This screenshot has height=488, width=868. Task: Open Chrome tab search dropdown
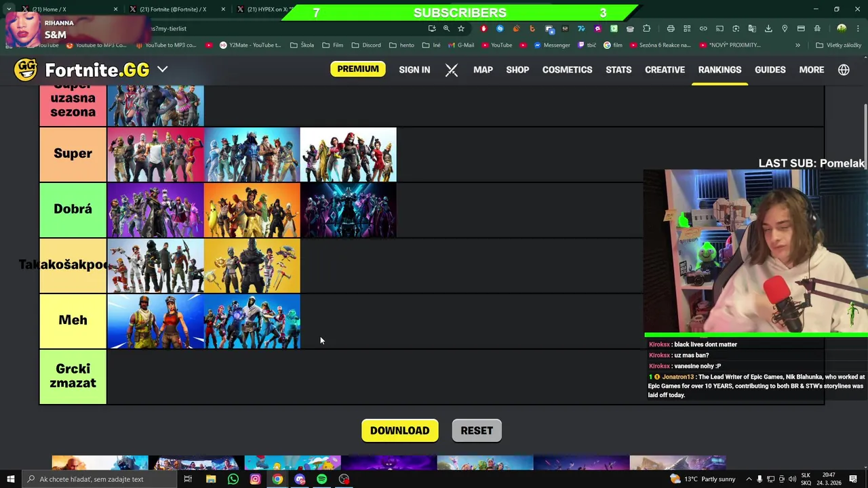pyautogui.click(x=9, y=9)
